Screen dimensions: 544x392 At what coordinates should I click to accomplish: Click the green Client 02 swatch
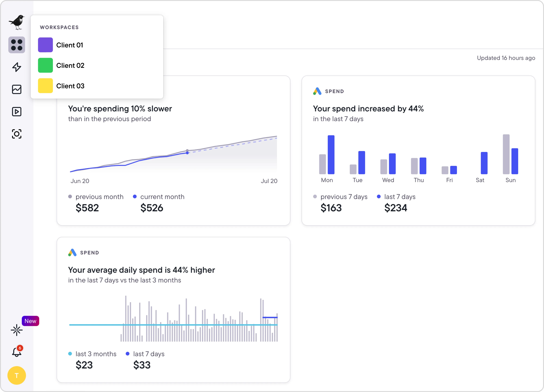tap(45, 65)
